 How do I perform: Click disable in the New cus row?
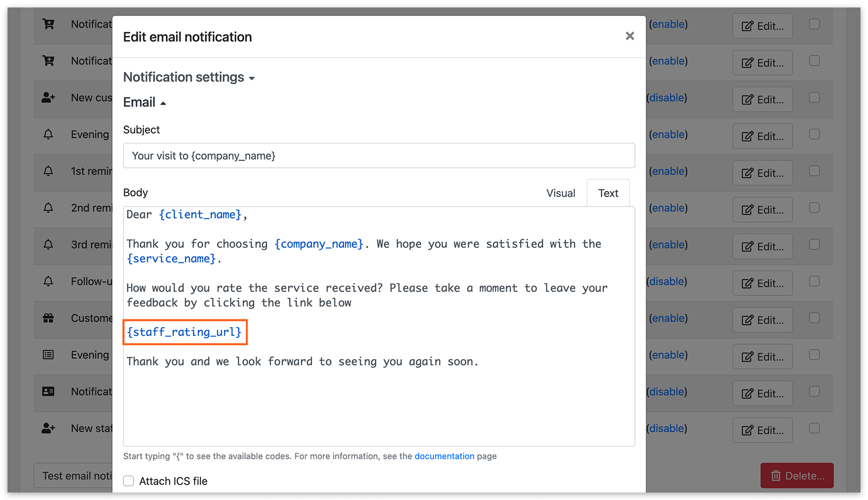click(x=666, y=98)
